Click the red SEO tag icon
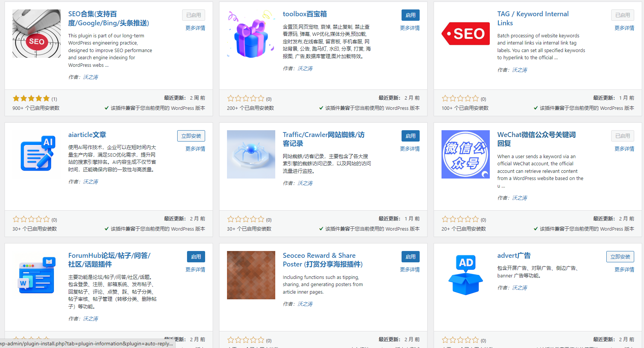 466,34
